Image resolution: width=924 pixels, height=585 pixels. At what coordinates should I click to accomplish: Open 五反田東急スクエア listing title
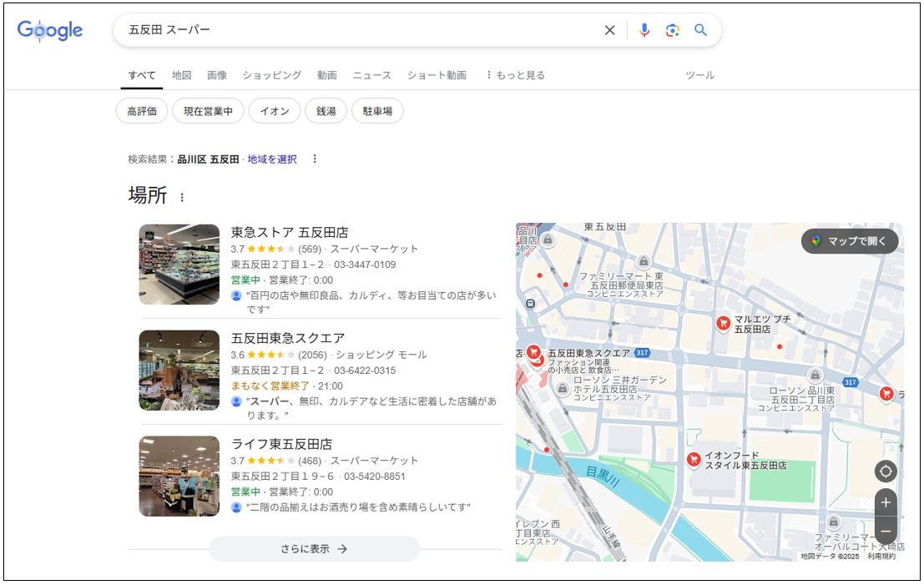point(288,338)
